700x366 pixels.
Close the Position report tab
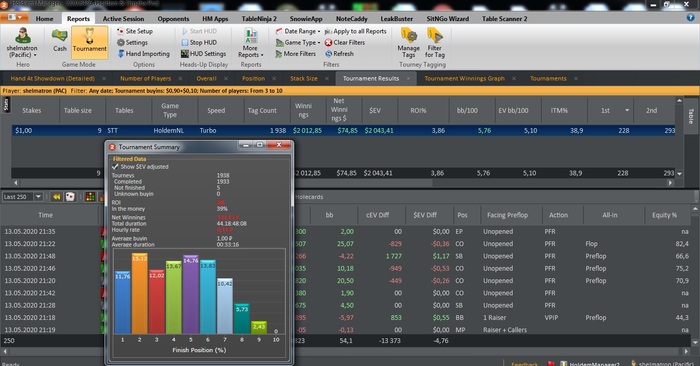click(x=274, y=79)
